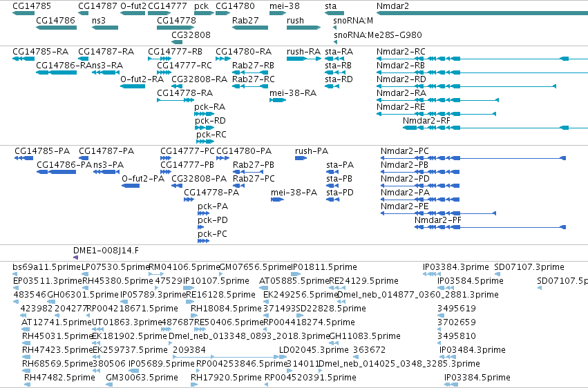The width and height of the screenshot is (588, 388).
Task: Select the sta-PA protein label
Action: click(x=340, y=165)
